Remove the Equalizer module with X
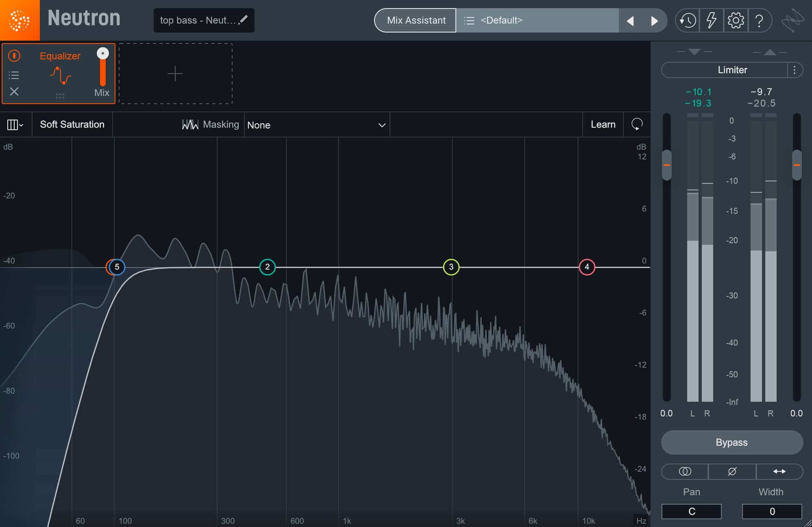The image size is (812, 527). (x=14, y=91)
